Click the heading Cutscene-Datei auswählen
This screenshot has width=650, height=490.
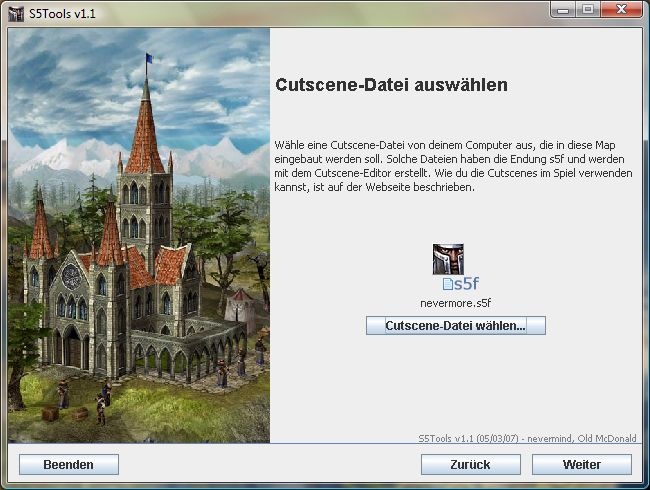pyautogui.click(x=391, y=86)
